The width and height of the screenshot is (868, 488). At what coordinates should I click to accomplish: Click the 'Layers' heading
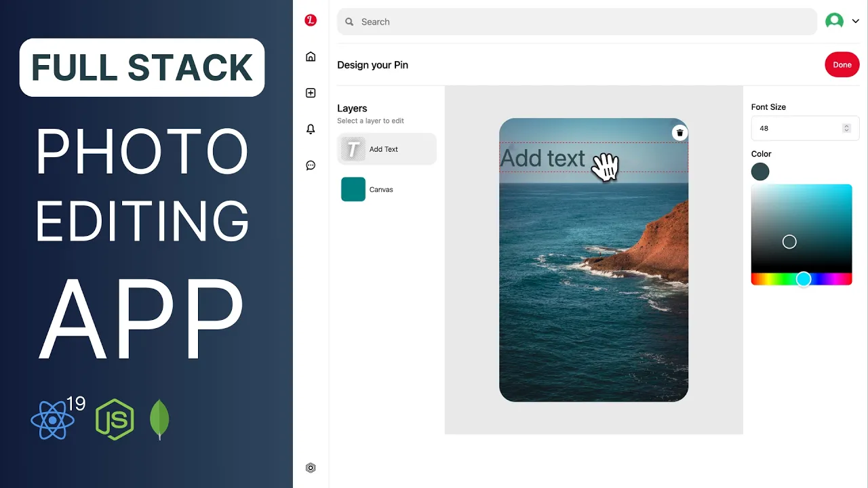[x=352, y=108]
